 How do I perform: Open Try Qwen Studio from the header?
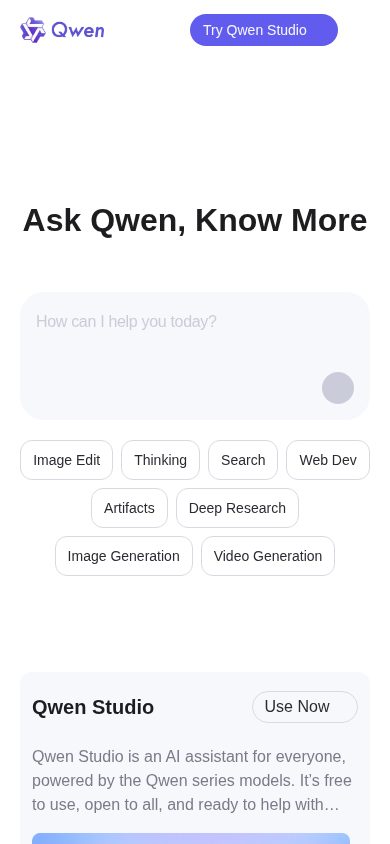coord(264,30)
